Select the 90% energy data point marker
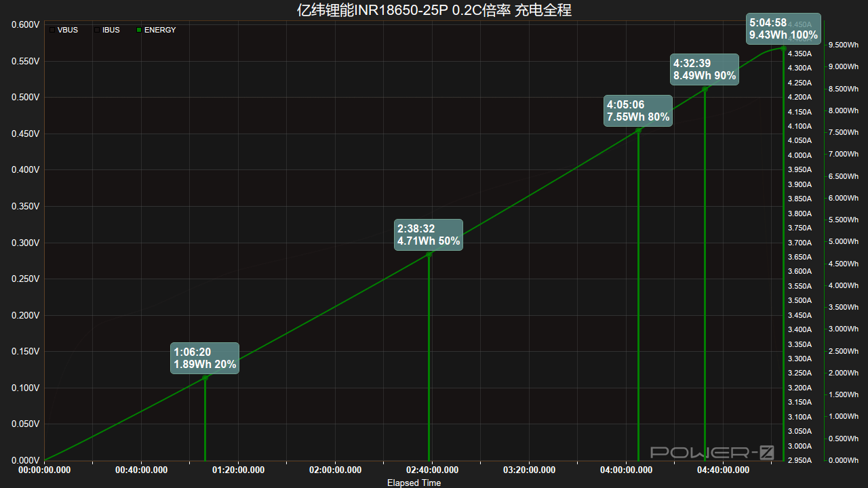 (x=705, y=89)
